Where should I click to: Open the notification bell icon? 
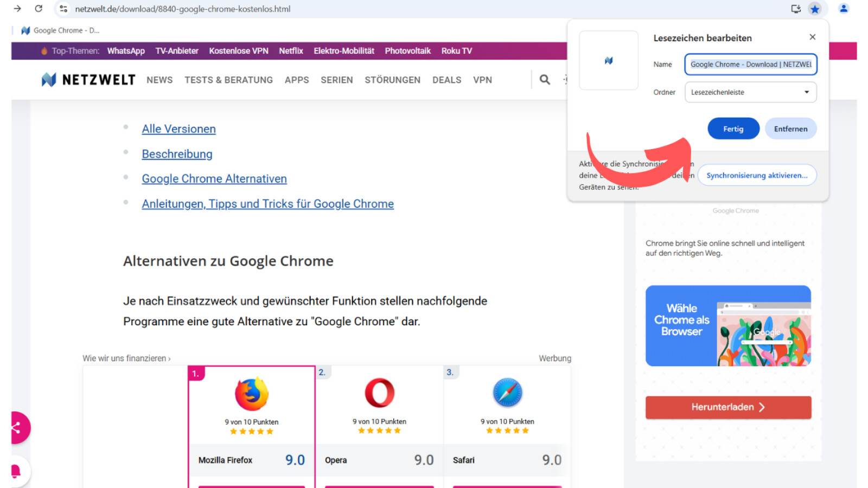tap(16, 471)
